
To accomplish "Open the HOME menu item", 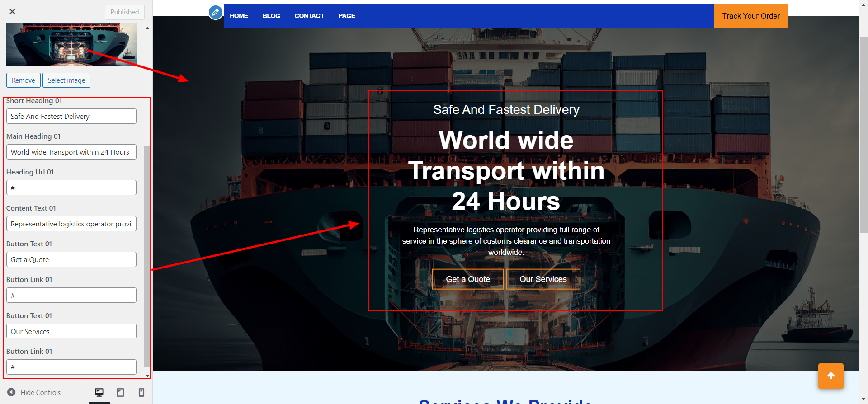I will click(x=239, y=16).
